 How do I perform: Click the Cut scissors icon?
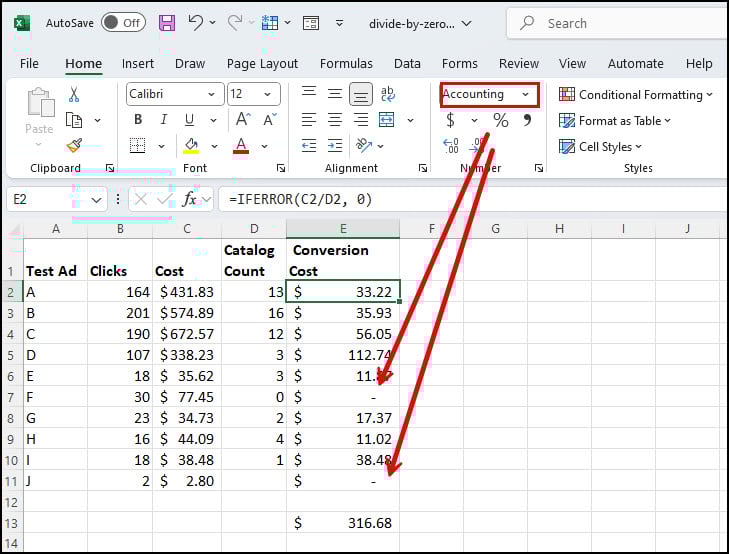point(73,94)
